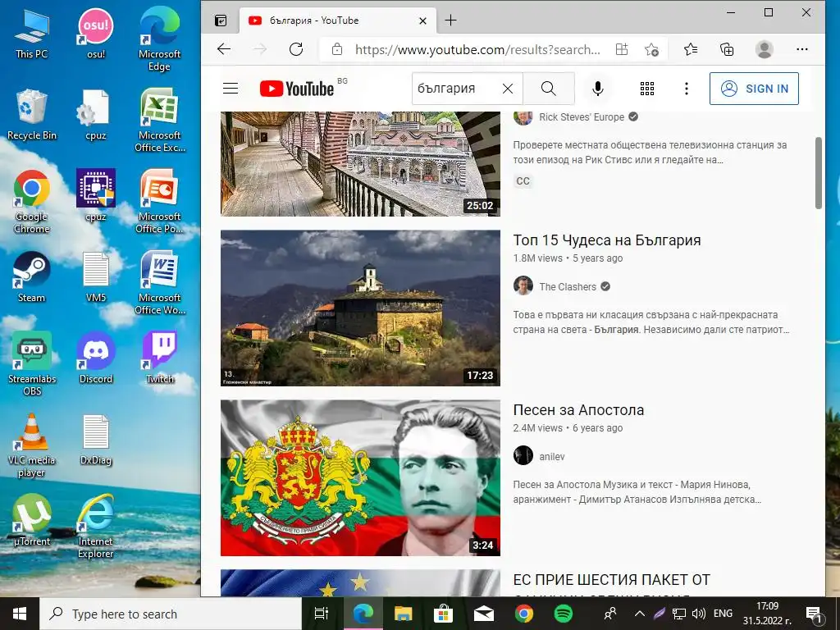Viewport: 840px width, 630px height.
Task: Open the YouTube hamburger guide menu
Action: point(231,89)
